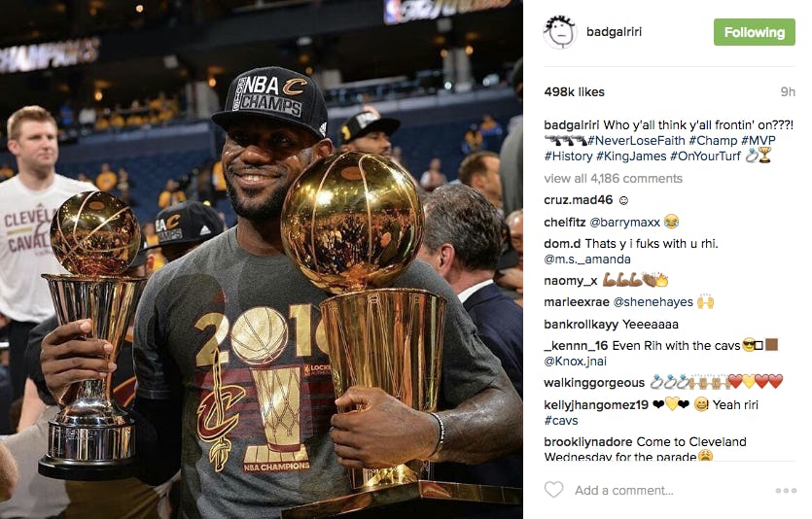Screen dimensions: 812x519
Task: Open the #MVP hashtag
Action: click(x=759, y=141)
